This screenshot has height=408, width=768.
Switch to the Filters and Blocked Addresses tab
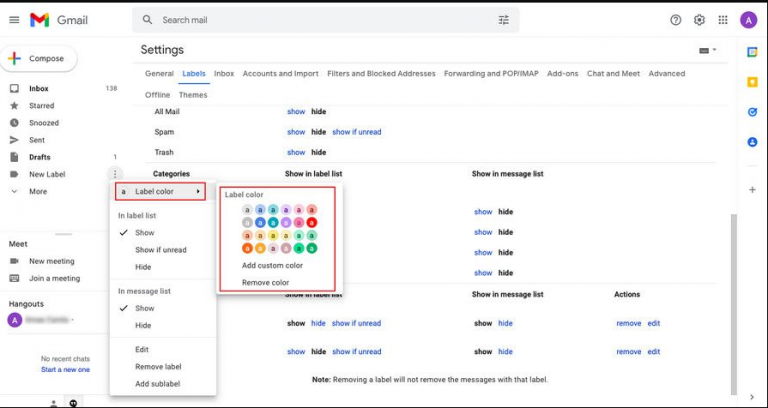(381, 73)
